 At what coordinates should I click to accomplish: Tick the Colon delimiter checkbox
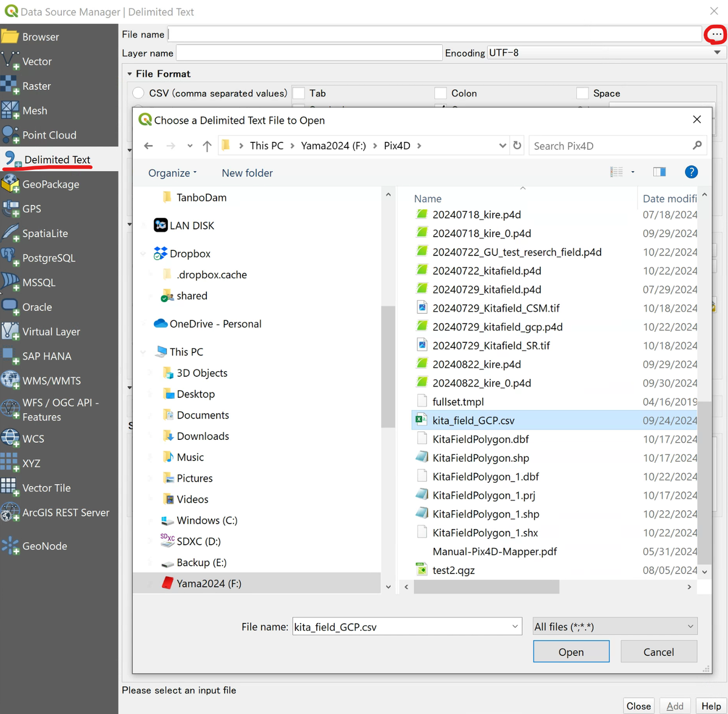(441, 93)
